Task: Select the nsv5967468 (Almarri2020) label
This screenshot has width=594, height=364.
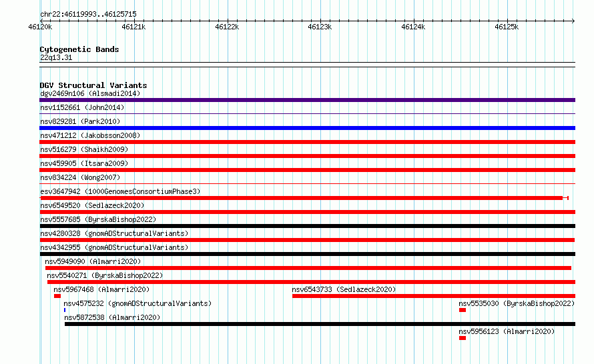Action: 101,289
